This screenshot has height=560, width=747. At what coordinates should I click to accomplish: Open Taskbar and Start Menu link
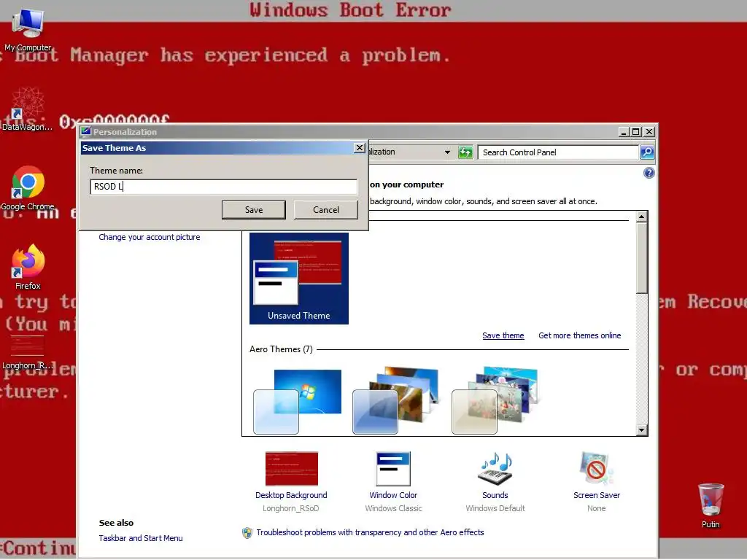tap(141, 538)
